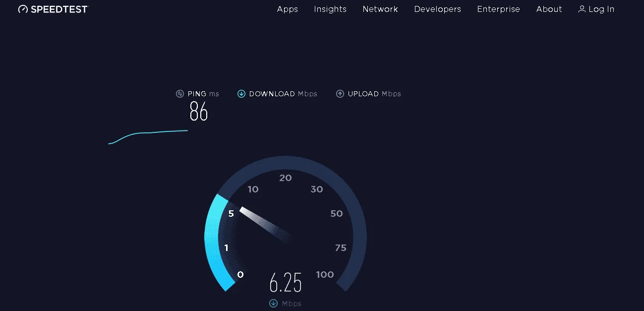Click the 50 mark on the gauge
644x311 pixels.
point(337,214)
